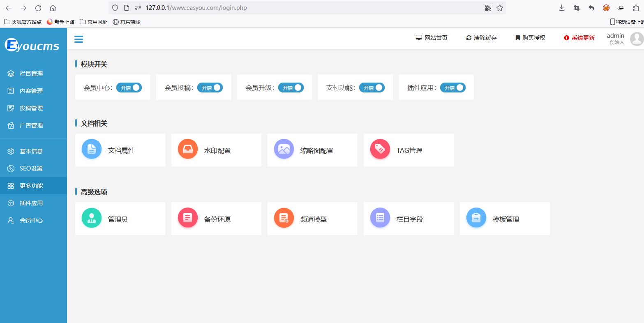This screenshot has height=323, width=644.
Task: Click the Eyoucms logo
Action: pyautogui.click(x=32, y=45)
